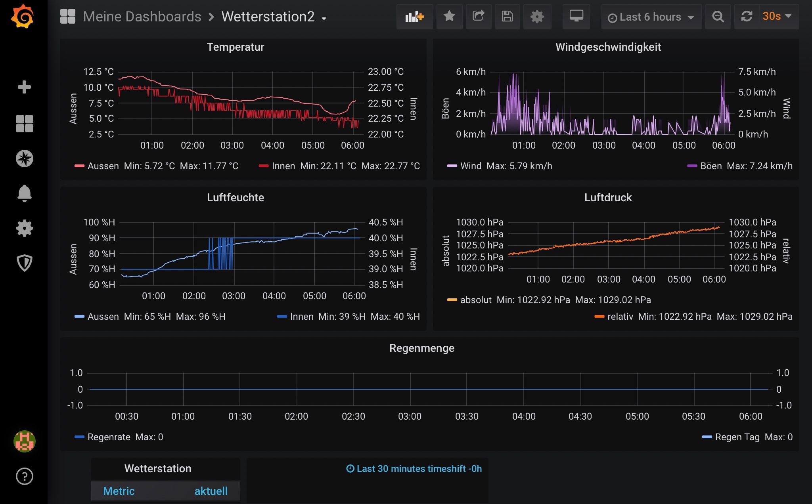
Task: Sort table by aktuell column header
Action: click(211, 491)
